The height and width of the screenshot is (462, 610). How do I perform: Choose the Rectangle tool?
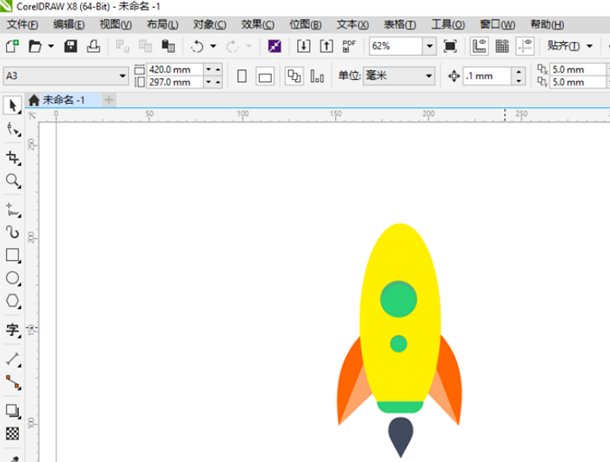[x=12, y=255]
